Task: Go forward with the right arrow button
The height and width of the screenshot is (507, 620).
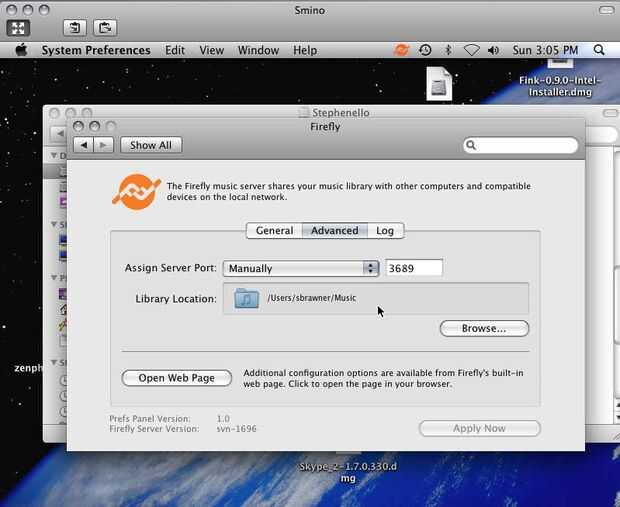Action: 104,145
